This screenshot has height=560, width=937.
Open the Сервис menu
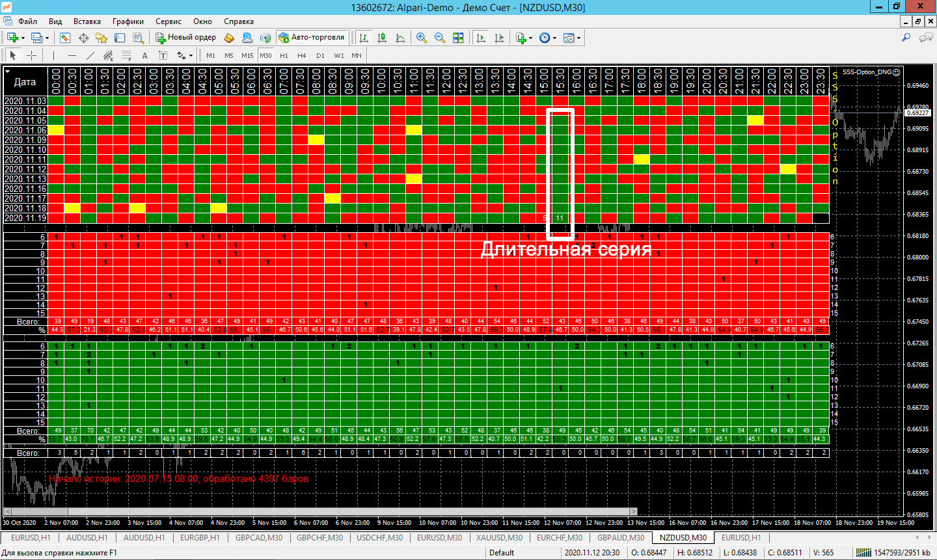click(x=168, y=21)
